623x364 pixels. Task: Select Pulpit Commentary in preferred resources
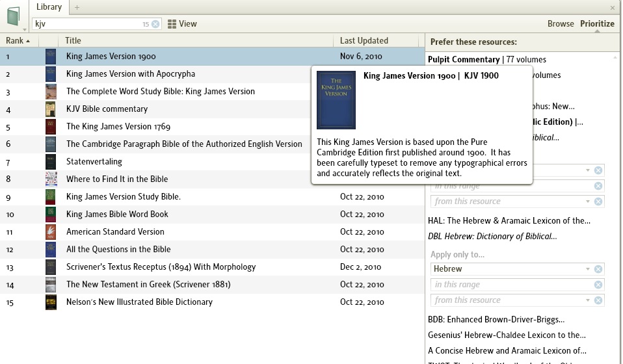[x=487, y=60]
